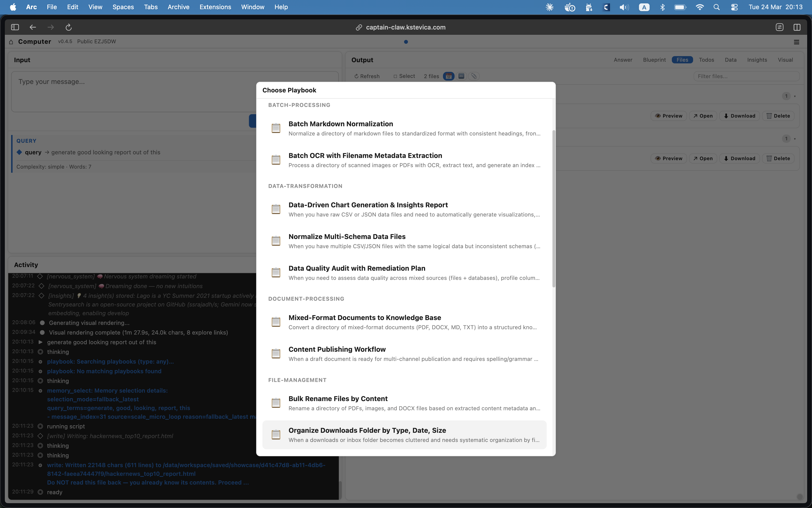Toggle the calendar date sort button
This screenshot has width=812, height=508.
(x=449, y=76)
